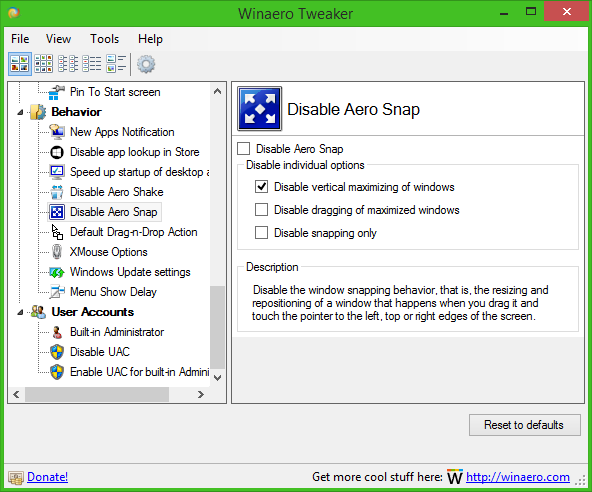Click the XMouse Options mouse icon
This screenshot has height=492, width=592.
tap(57, 252)
